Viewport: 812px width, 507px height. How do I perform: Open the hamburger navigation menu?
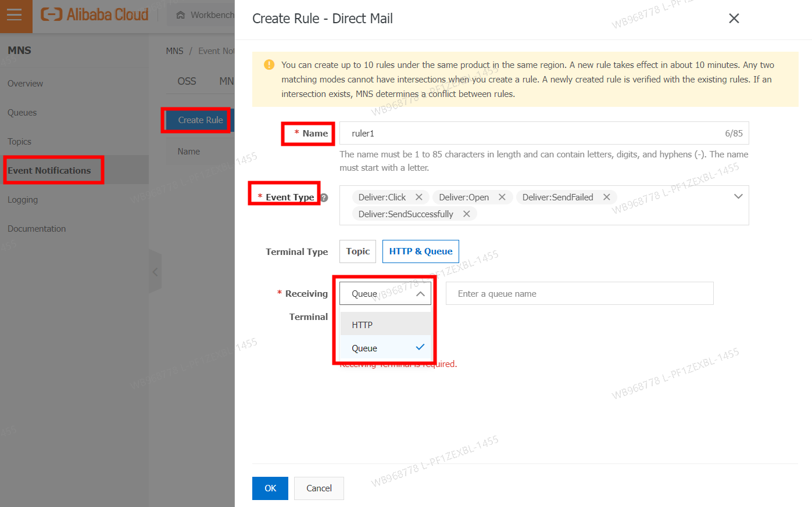click(15, 15)
